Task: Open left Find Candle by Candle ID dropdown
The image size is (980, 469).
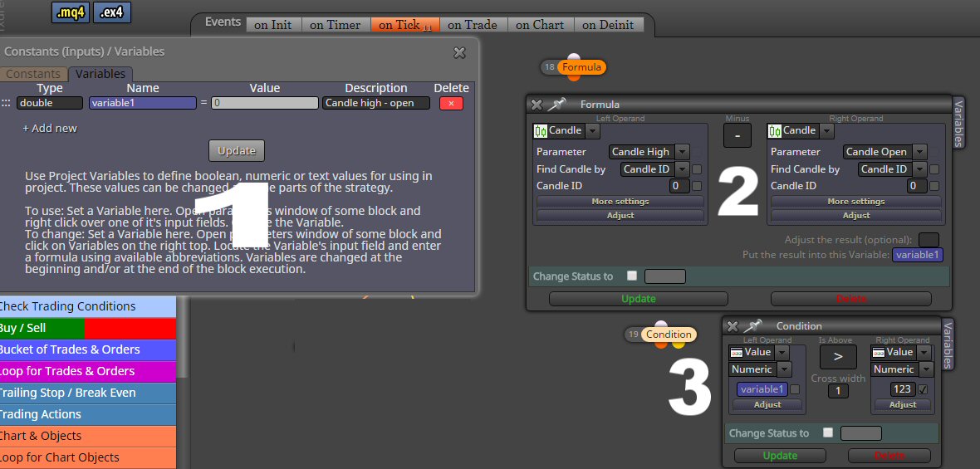Action: point(683,169)
